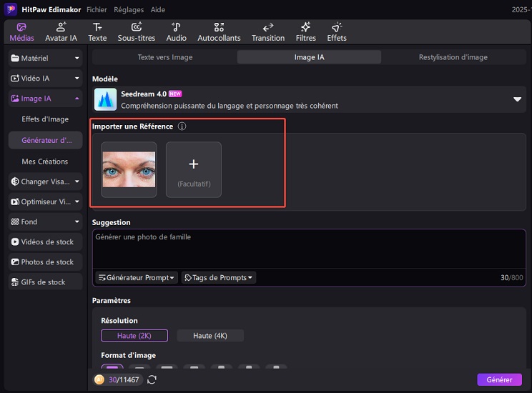Open the Tags de Prompts dropdown
The image size is (532, 393).
pyautogui.click(x=219, y=277)
